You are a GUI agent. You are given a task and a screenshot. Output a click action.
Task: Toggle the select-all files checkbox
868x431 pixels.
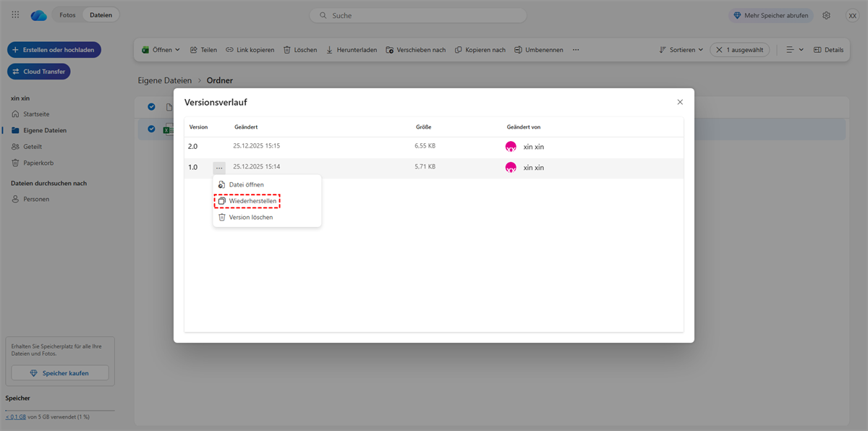coord(152,107)
